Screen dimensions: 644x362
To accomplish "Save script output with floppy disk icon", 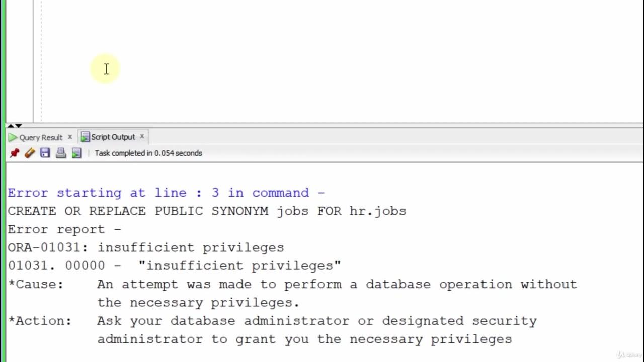I will [45, 153].
